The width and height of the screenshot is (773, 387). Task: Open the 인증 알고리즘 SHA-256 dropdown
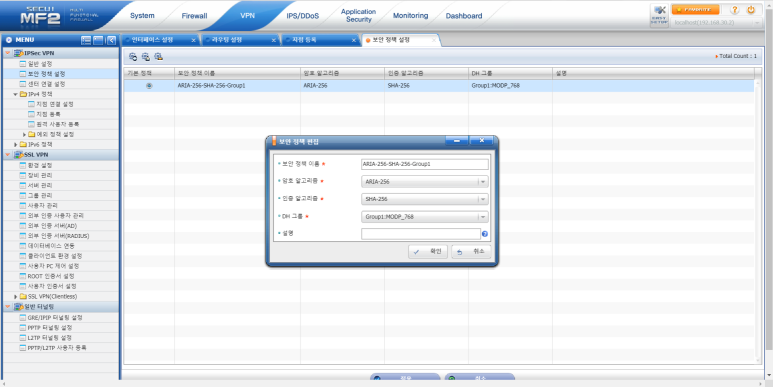point(424,200)
